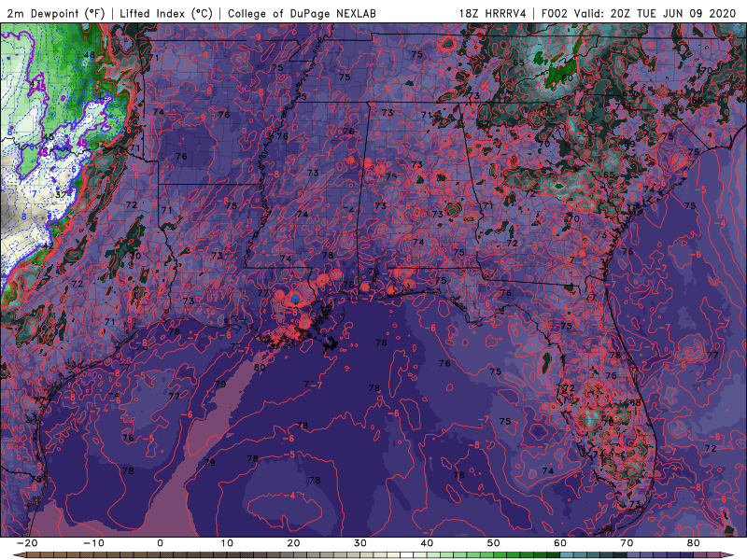Click the 50 label on the color scale
The width and height of the screenshot is (747, 560).
pos(494,543)
